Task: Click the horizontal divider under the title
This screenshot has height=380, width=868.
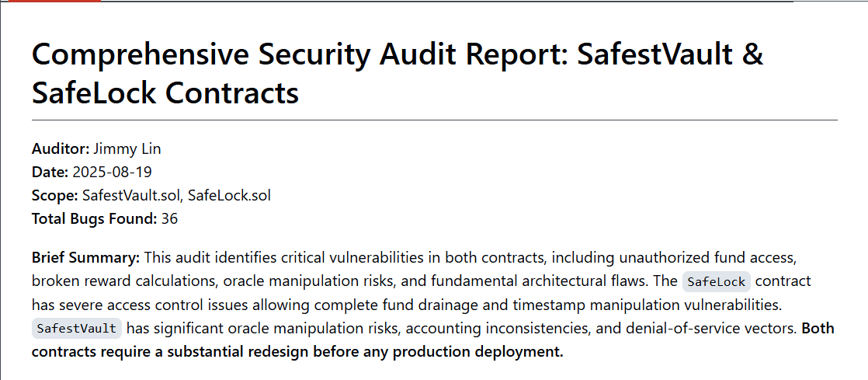Action: tap(434, 120)
